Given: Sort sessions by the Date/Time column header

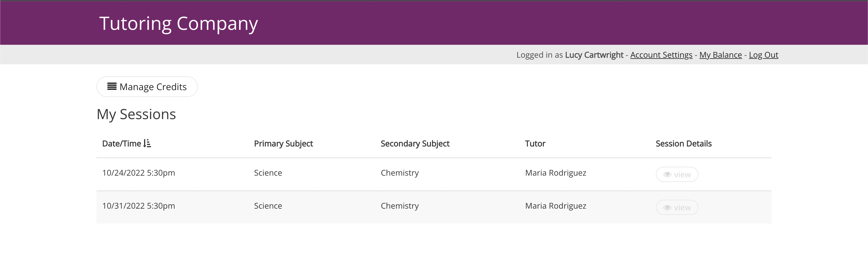Looking at the screenshot, I should (x=122, y=143).
